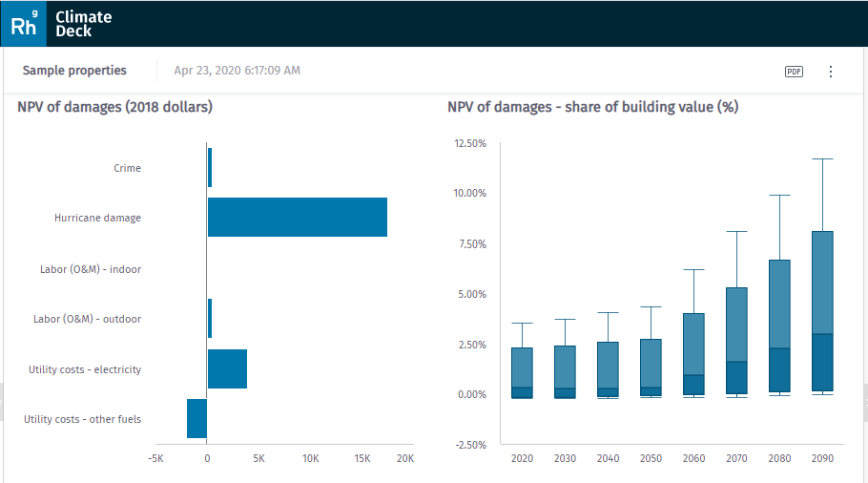Image resolution: width=868 pixels, height=483 pixels.
Task: Select the Apr 23, 2020 6:17:09 AM timestamp
Action: pos(237,71)
